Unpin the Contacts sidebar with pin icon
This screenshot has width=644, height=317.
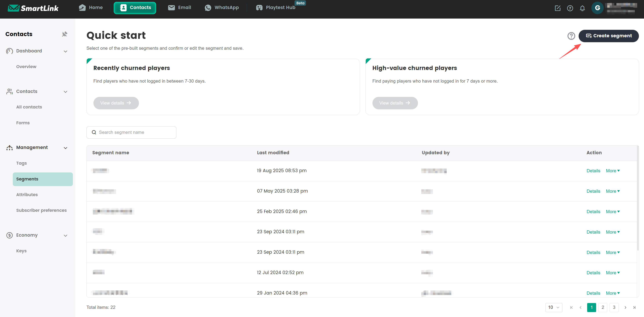65,34
